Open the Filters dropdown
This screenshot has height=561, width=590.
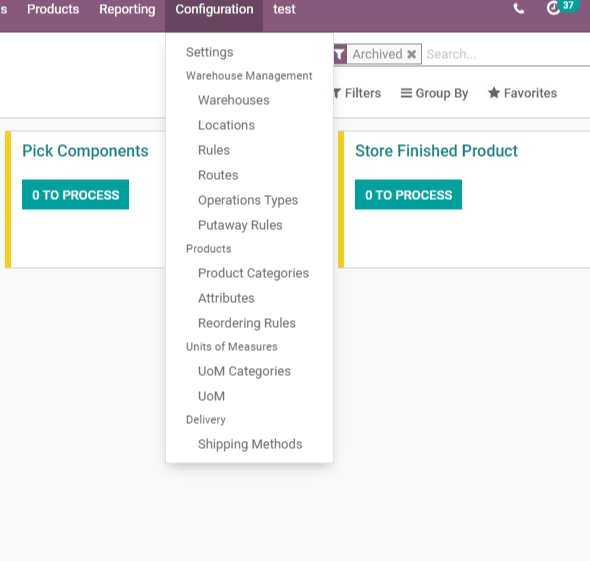[x=357, y=93]
